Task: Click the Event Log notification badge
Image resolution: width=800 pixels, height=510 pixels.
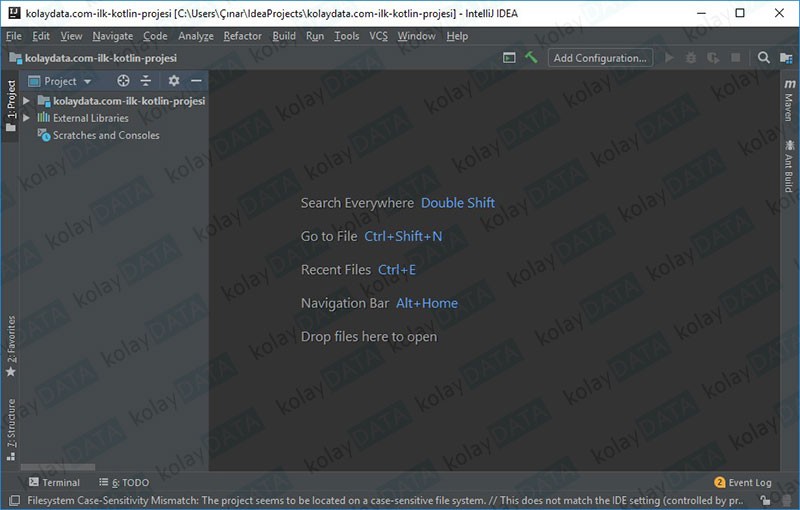Action: click(x=719, y=482)
